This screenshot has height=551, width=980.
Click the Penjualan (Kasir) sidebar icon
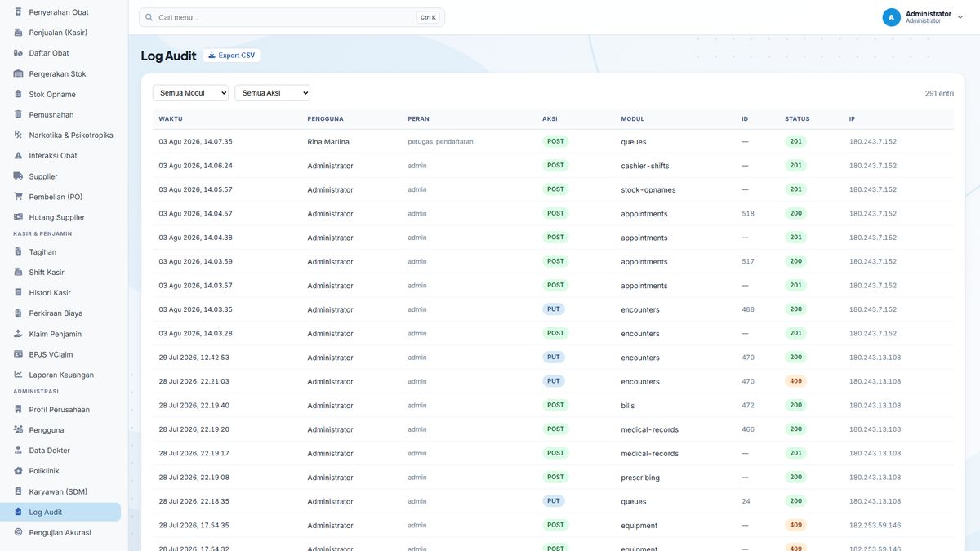click(x=19, y=33)
